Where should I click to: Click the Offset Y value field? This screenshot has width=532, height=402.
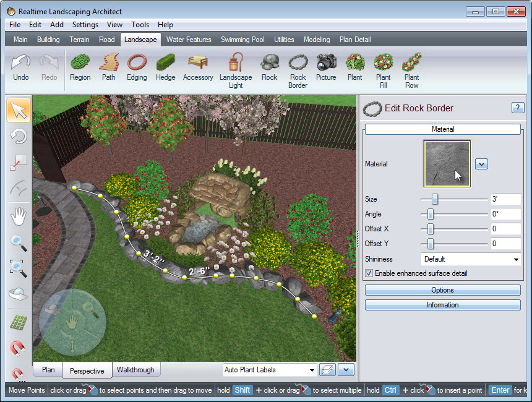[x=505, y=244]
